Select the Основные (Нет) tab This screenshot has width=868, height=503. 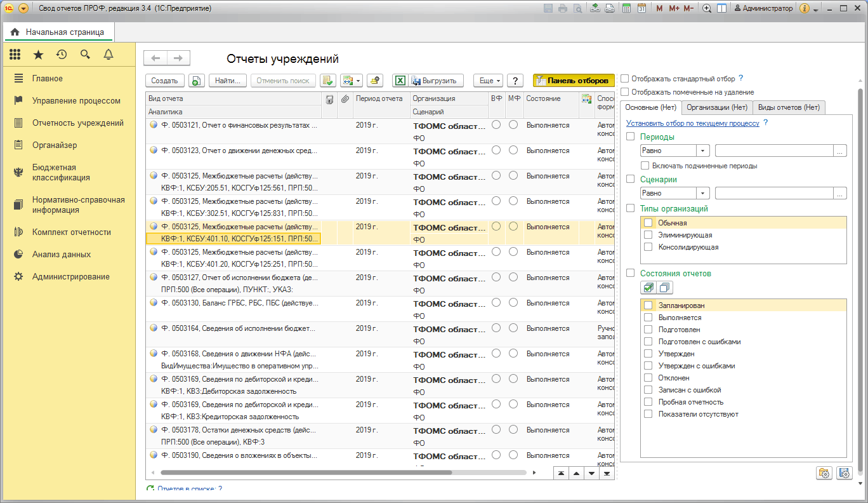click(650, 108)
